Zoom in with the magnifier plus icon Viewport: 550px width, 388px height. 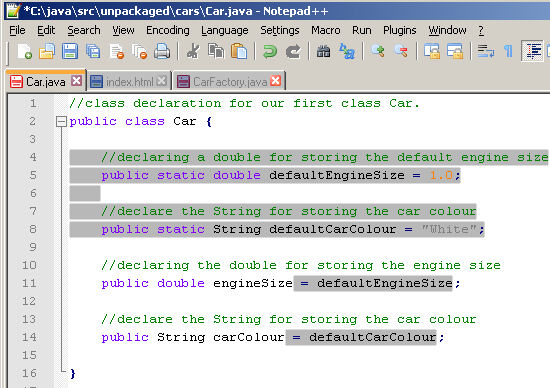point(378,52)
